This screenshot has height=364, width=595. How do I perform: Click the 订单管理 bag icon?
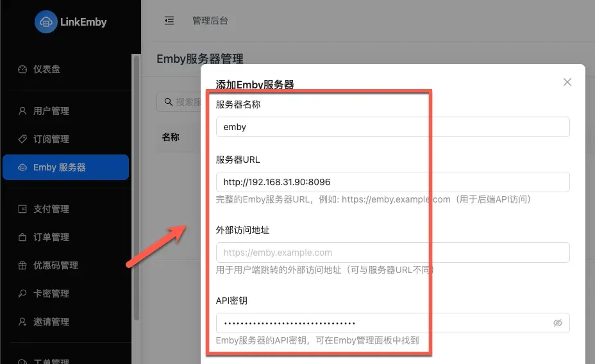[22, 237]
